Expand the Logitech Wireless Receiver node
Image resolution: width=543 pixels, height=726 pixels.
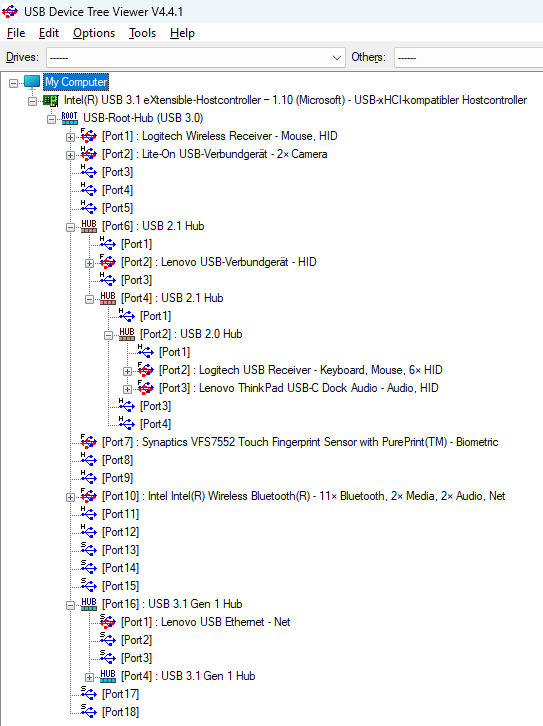pyautogui.click(x=70, y=138)
